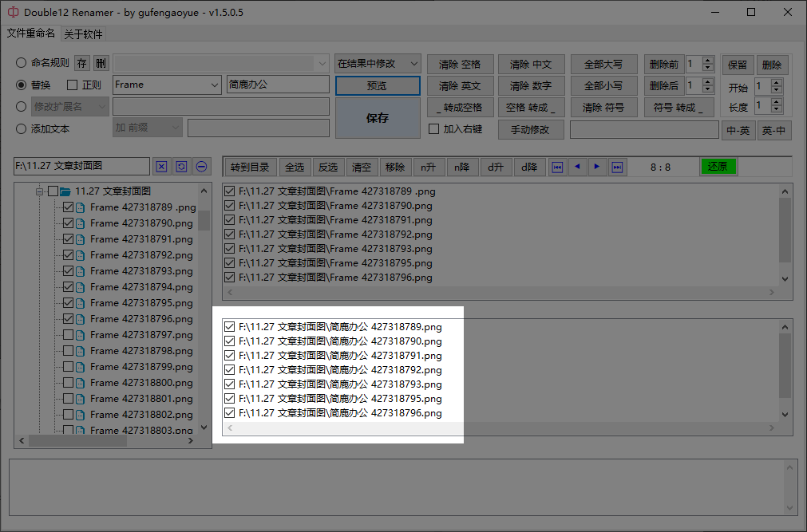Click the green 还原 button
This screenshot has height=532, width=807.
click(x=718, y=166)
